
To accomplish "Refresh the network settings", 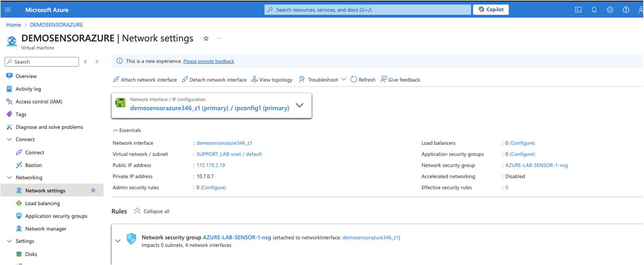I will pos(363,80).
